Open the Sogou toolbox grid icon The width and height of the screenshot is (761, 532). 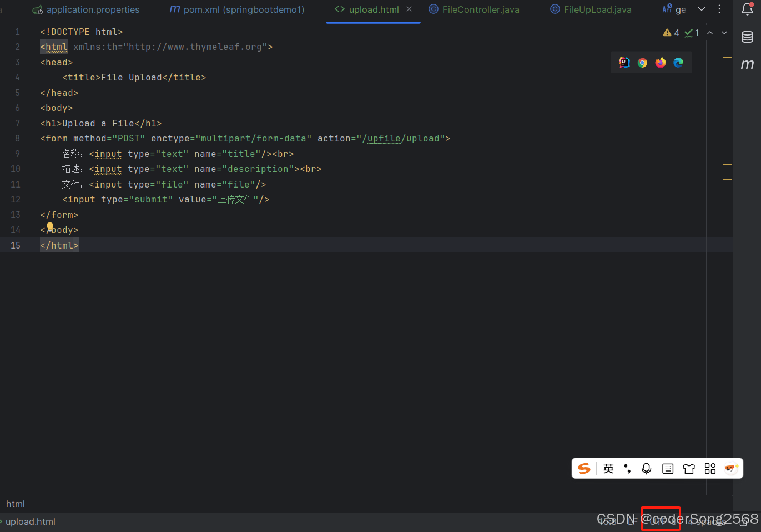click(x=710, y=469)
